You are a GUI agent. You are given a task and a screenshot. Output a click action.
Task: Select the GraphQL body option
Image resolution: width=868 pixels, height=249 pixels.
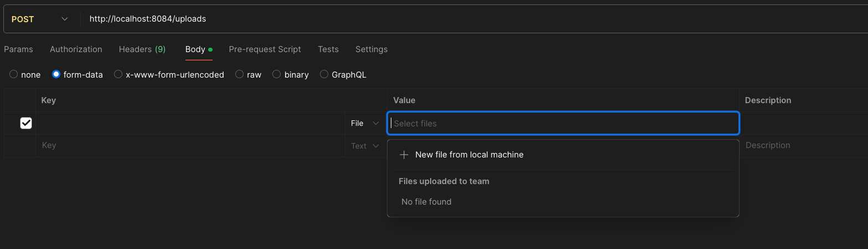coord(324,74)
